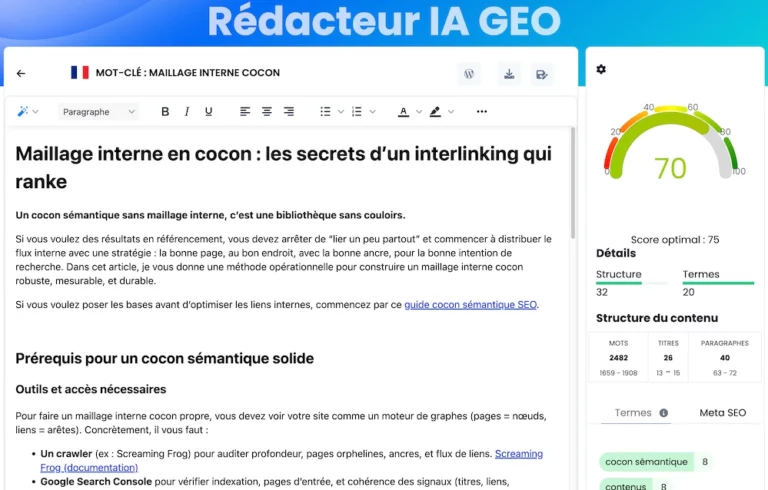Toggle bold formatting
768x490 pixels.
point(165,112)
